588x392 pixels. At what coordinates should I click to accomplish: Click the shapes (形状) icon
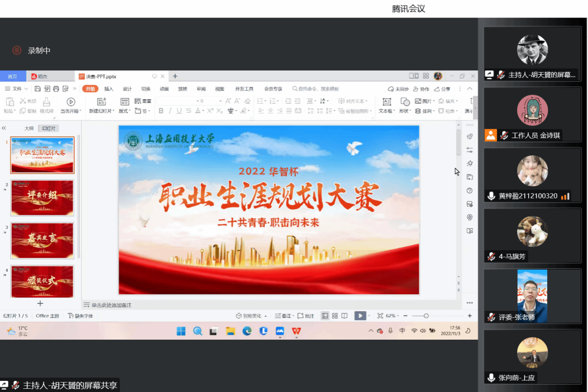click(405, 101)
